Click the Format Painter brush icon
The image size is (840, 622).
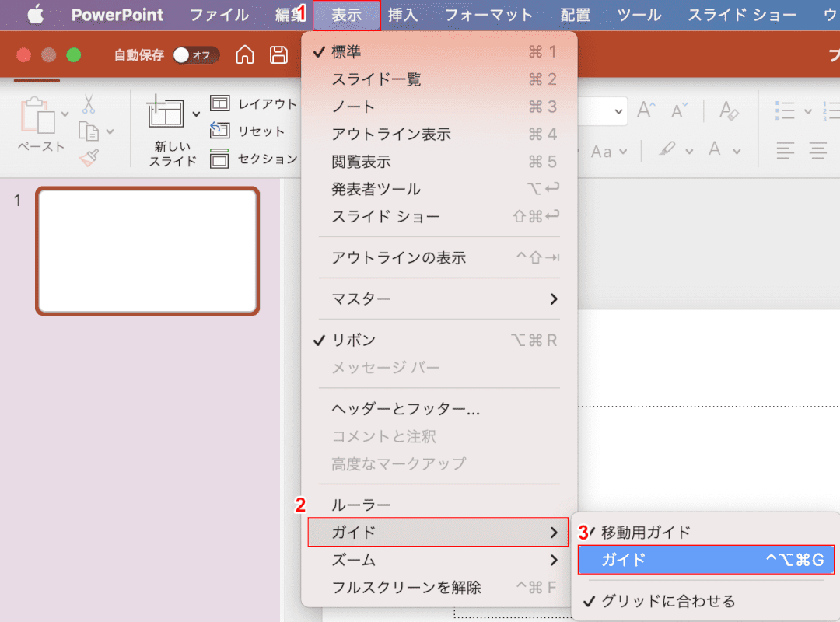(89, 158)
